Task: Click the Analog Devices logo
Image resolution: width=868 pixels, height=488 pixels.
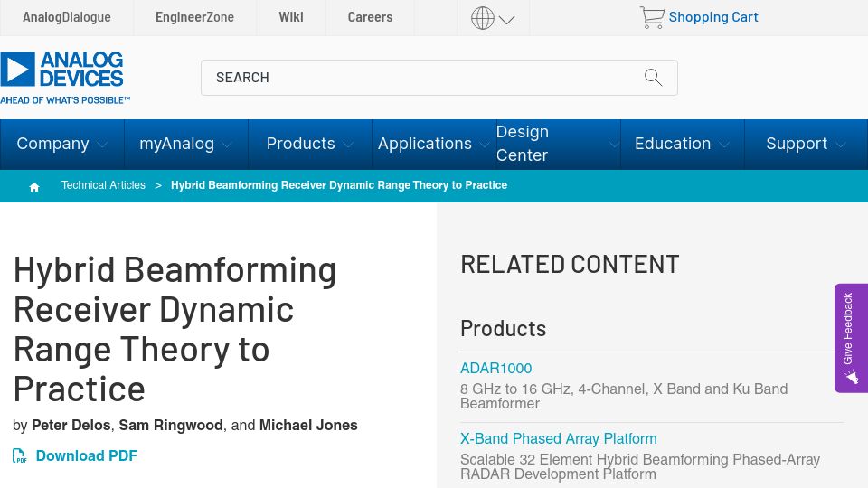Action: (x=65, y=78)
